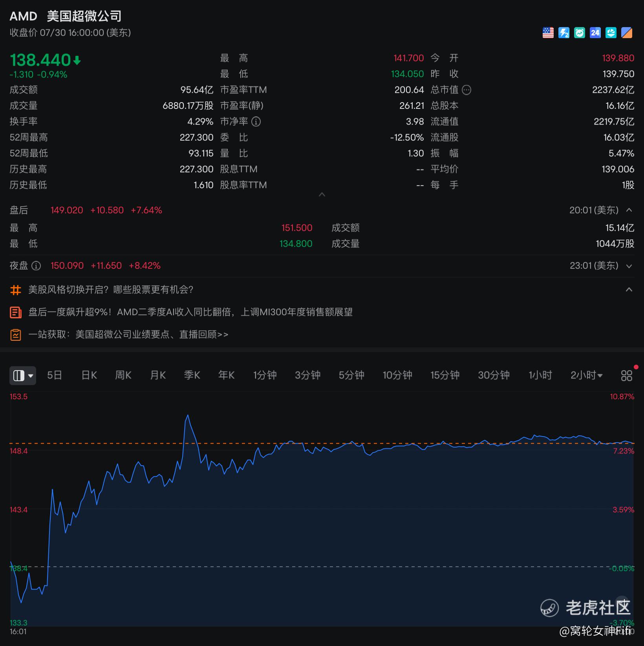Click the orange news article icon
This screenshot has width=644, height=646.
(15, 312)
